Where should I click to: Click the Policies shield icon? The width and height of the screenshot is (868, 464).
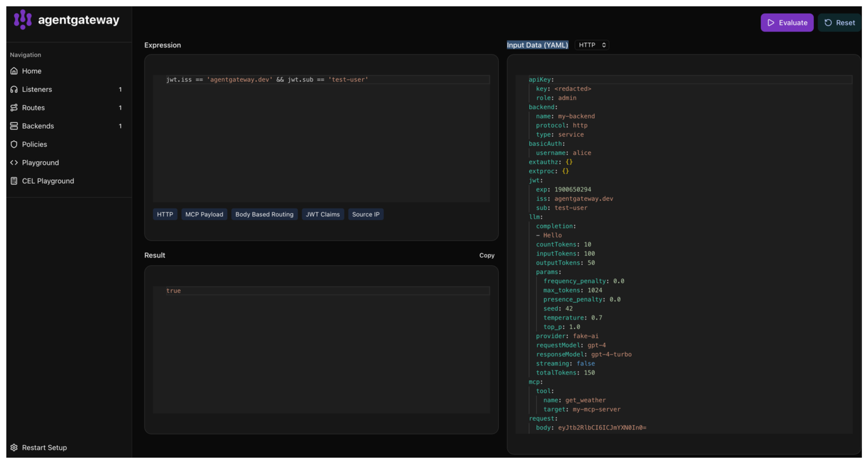point(14,144)
